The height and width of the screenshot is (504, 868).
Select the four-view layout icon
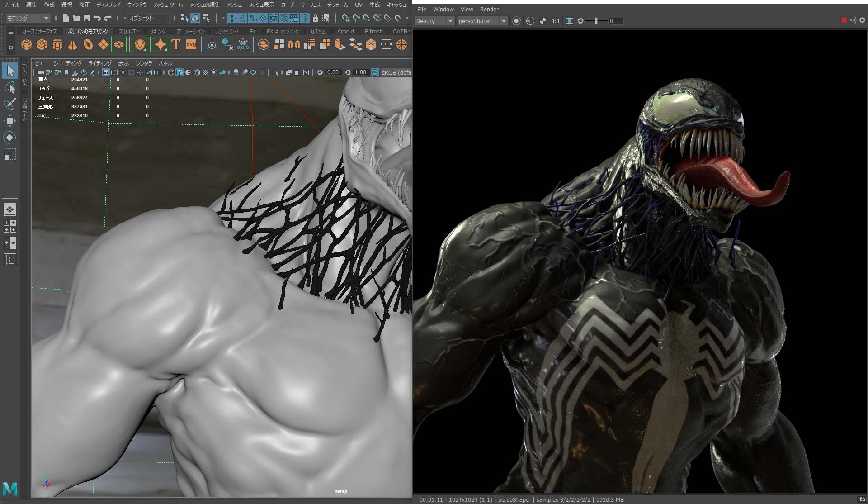10,226
